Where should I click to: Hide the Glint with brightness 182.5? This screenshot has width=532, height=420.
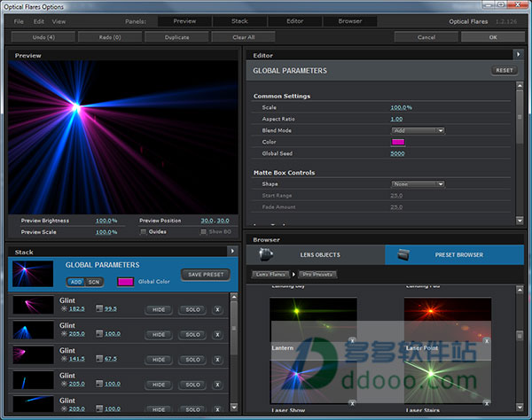tap(159, 309)
